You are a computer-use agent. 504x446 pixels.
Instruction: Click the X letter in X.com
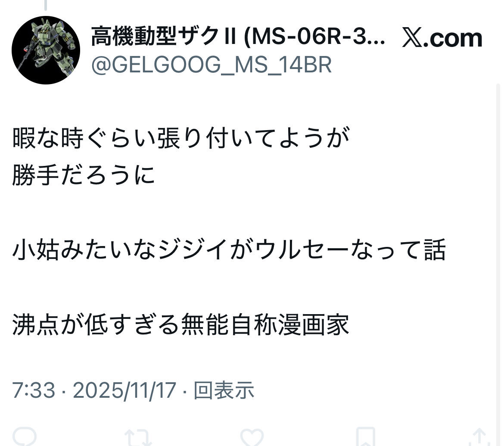click(x=412, y=39)
